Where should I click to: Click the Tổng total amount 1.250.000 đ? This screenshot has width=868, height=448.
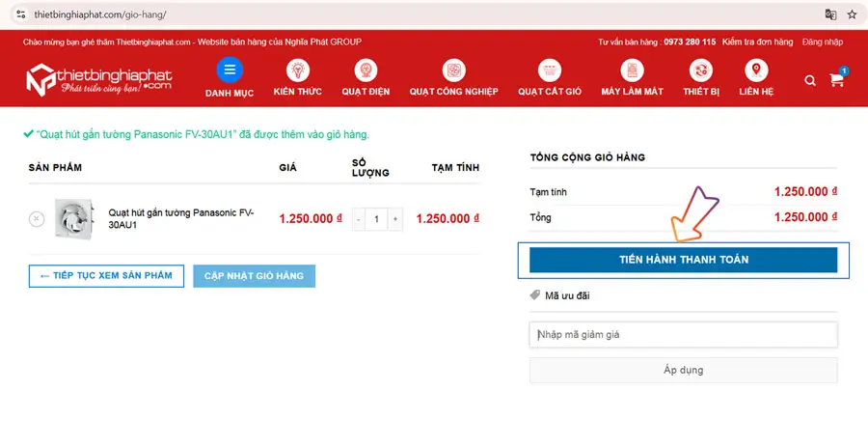pos(805,217)
